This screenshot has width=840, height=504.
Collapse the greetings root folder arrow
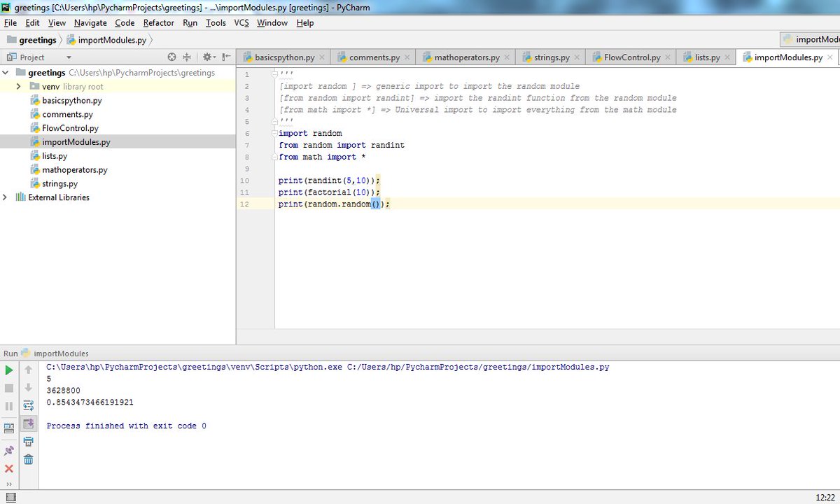6,73
